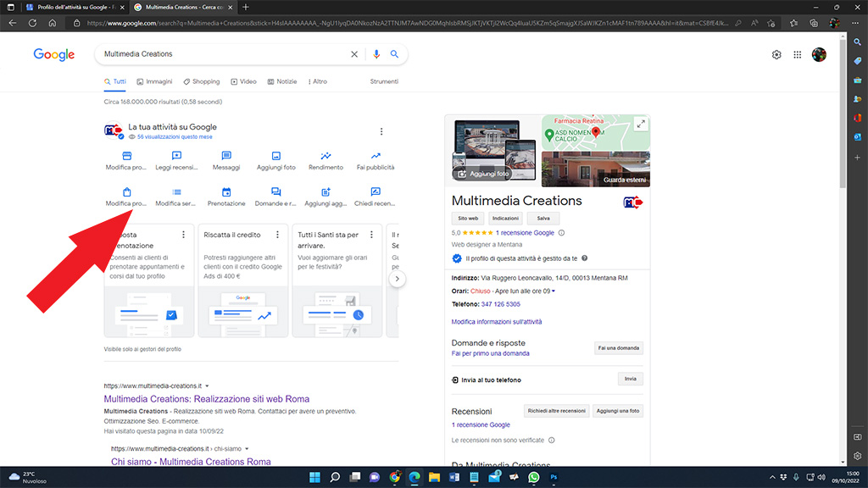Viewport: 868px width, 488px height.
Task: Expand chi-siamo result options arrow
Action: [x=247, y=449]
